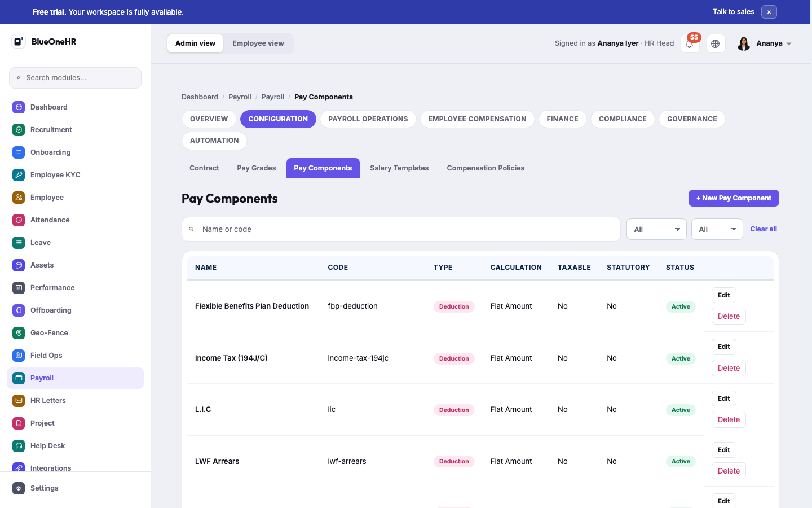
Task: Open the Performance sidebar icon
Action: pyautogui.click(x=19, y=287)
